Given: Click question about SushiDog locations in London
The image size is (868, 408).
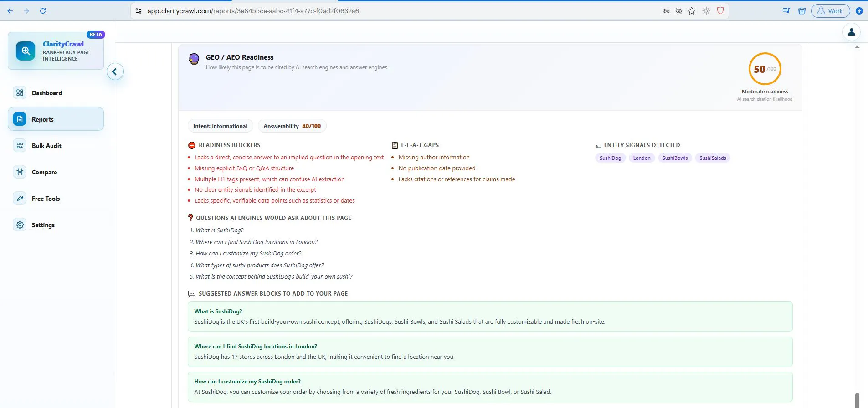Looking at the screenshot, I should point(253,242).
